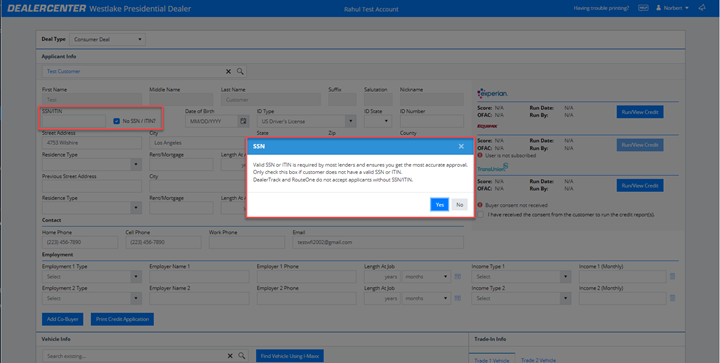
Task: Click Find Vehicle Using I-Maxx button
Action: (290, 356)
